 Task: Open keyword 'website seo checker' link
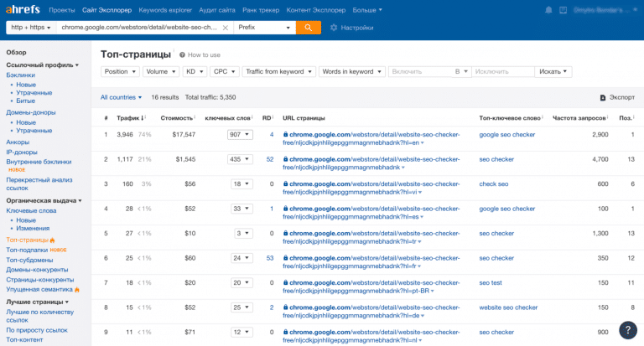click(x=508, y=307)
